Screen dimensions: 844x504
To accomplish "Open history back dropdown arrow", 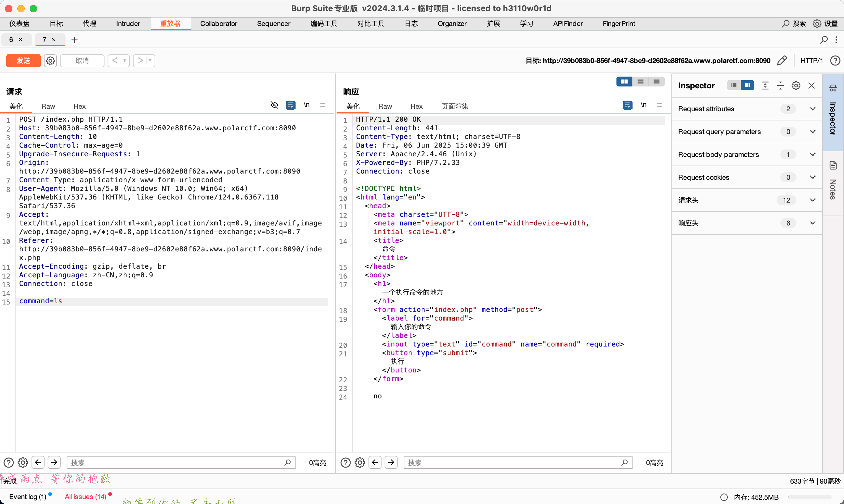I will point(124,61).
